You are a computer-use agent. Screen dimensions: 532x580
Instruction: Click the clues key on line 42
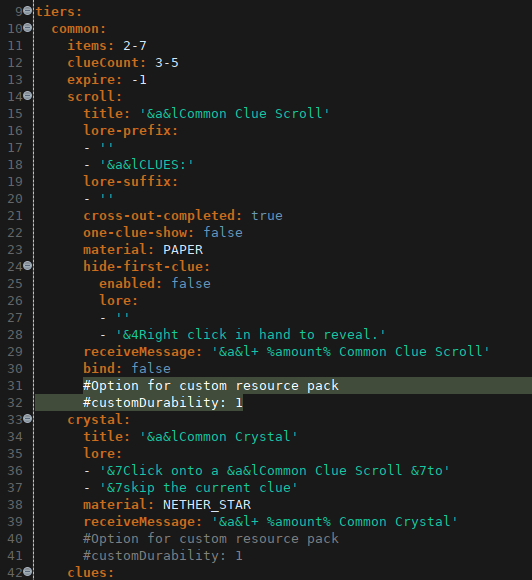[x=90, y=573]
